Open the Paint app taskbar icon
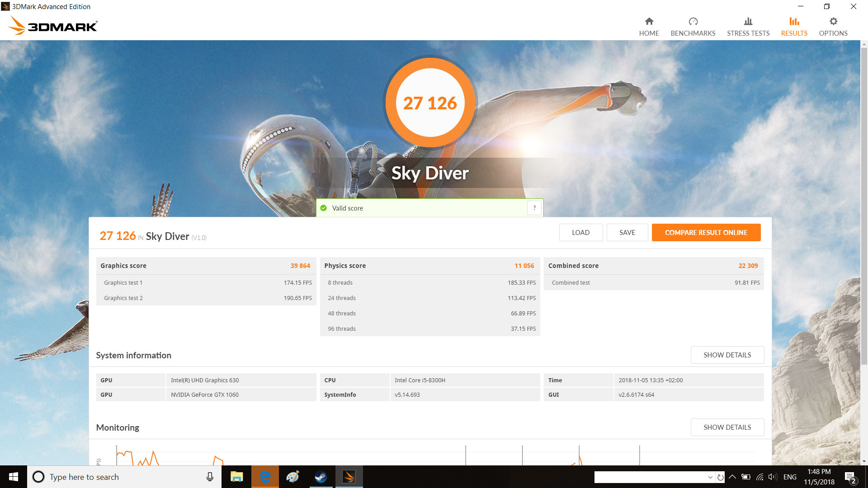The height and width of the screenshot is (488, 868). point(292,477)
